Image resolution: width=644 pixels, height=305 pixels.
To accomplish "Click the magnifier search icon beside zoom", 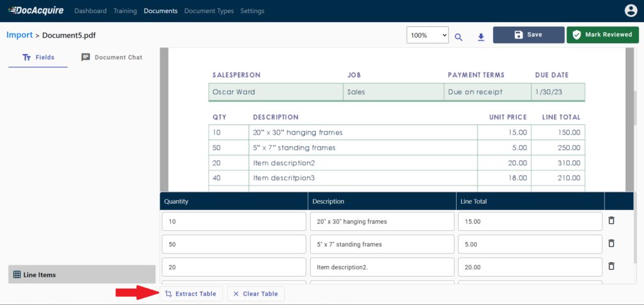I will 458,37.
